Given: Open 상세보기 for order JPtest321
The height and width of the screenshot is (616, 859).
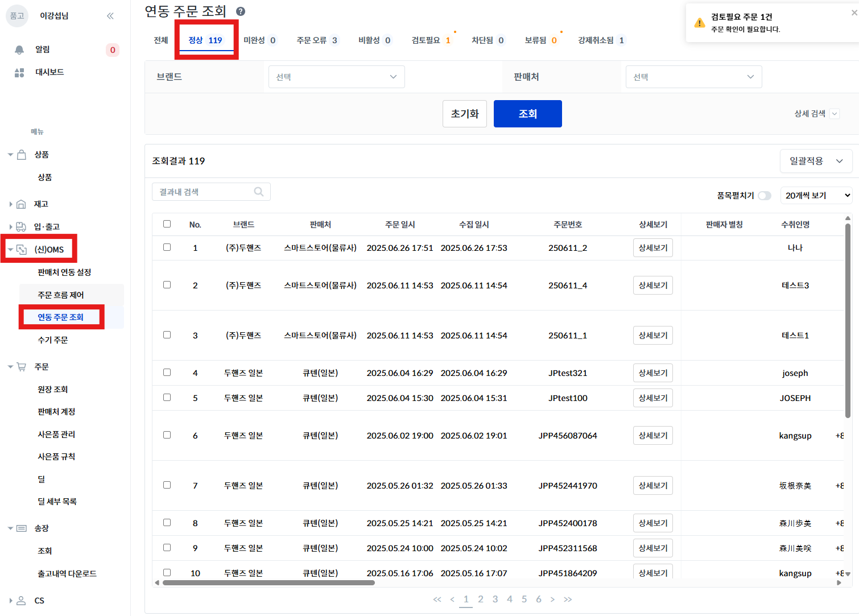Looking at the screenshot, I should click(x=653, y=373).
